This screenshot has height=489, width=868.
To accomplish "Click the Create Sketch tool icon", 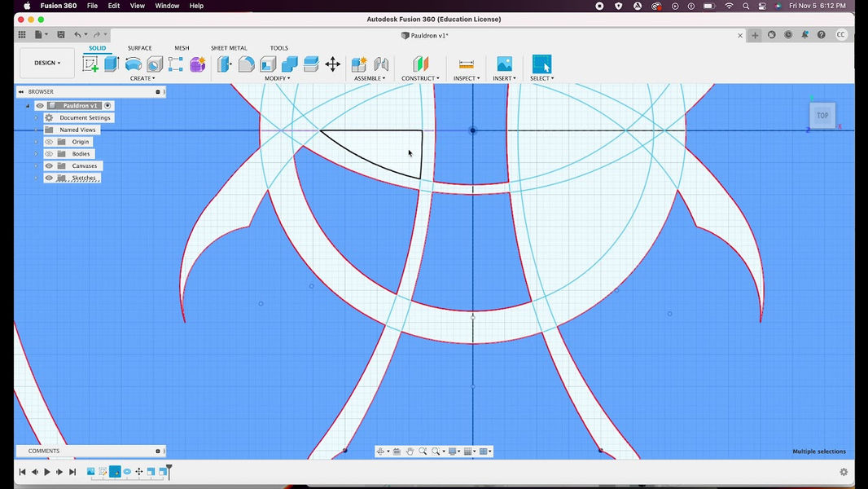I will point(90,64).
